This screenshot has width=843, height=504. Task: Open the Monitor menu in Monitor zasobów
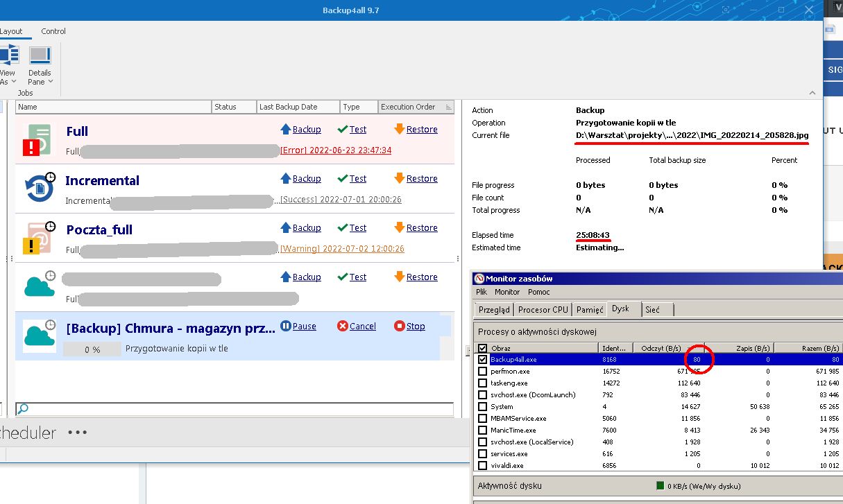(x=508, y=292)
